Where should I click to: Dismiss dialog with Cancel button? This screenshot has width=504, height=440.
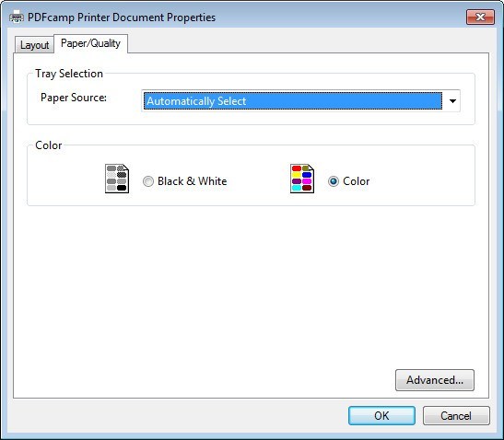click(x=456, y=416)
